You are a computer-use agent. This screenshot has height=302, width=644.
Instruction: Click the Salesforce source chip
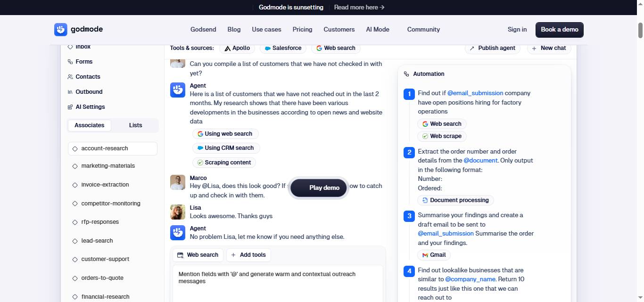(283, 48)
